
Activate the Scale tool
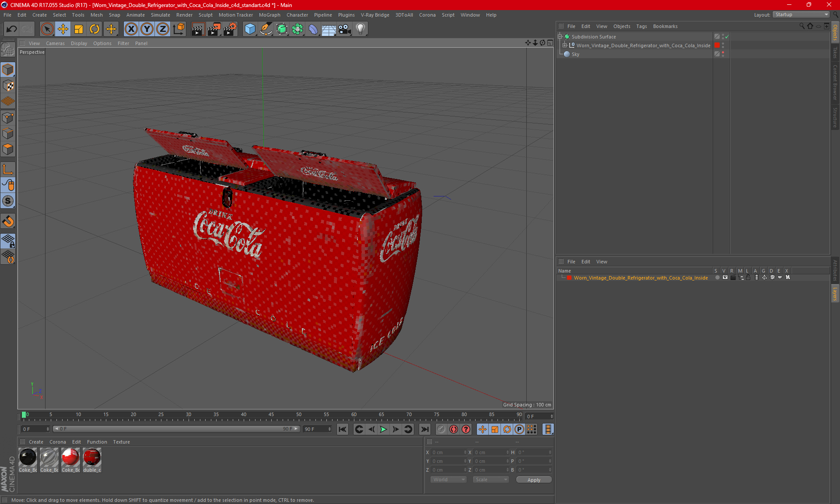79,29
